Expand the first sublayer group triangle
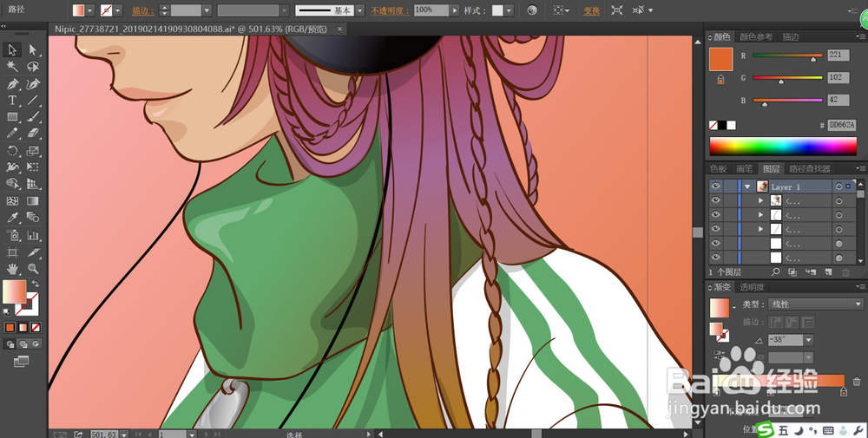Image resolution: width=868 pixels, height=438 pixels. (x=762, y=200)
